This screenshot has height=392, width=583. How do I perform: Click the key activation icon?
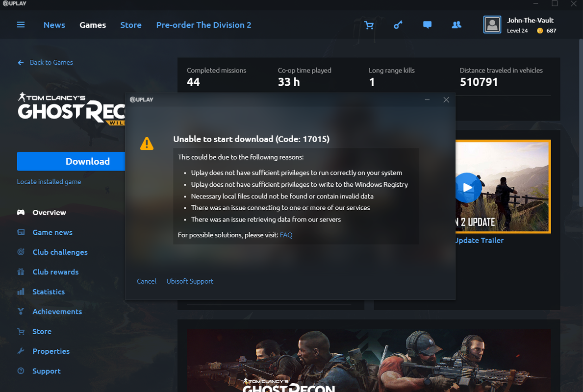tap(398, 25)
